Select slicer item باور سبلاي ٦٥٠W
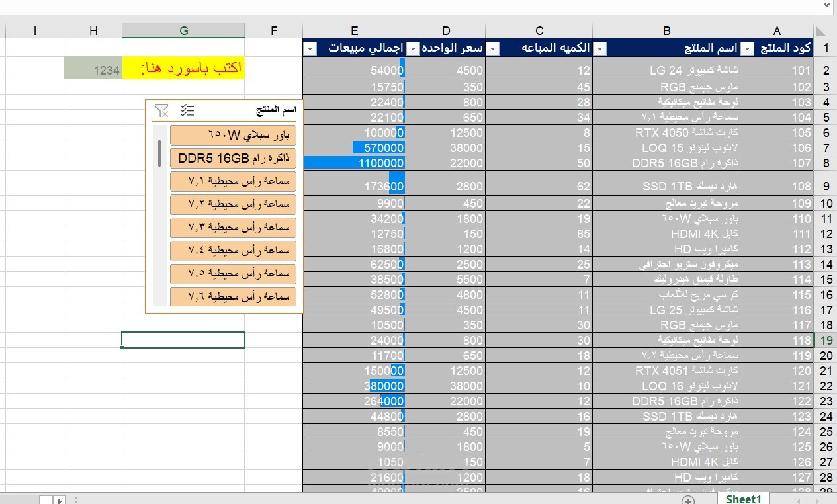 point(233,135)
